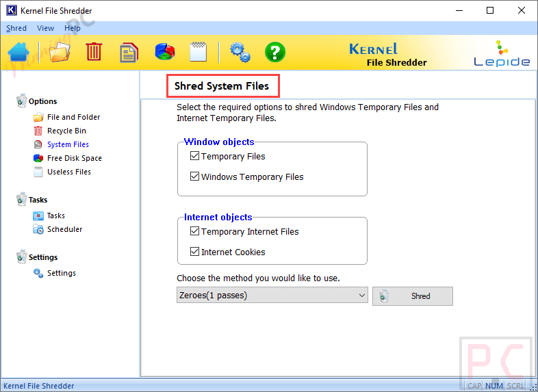
Task: Click Kernel File Shredder status bar text
Action: (x=39, y=386)
